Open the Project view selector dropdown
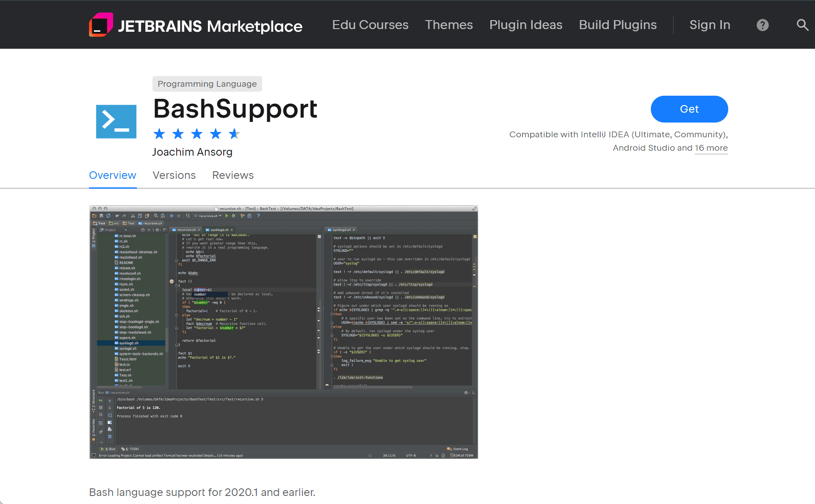 click(x=126, y=230)
